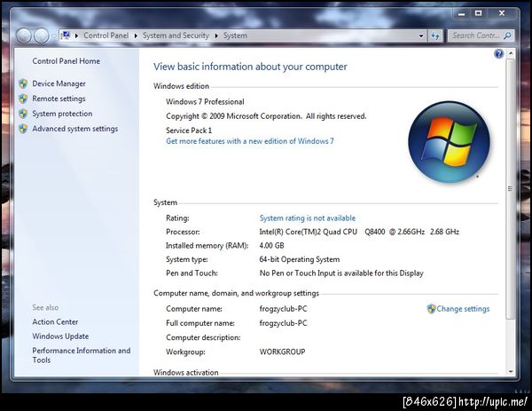Open Control Panel Home
Image resolution: width=532 pixels, height=411 pixels.
[66, 61]
